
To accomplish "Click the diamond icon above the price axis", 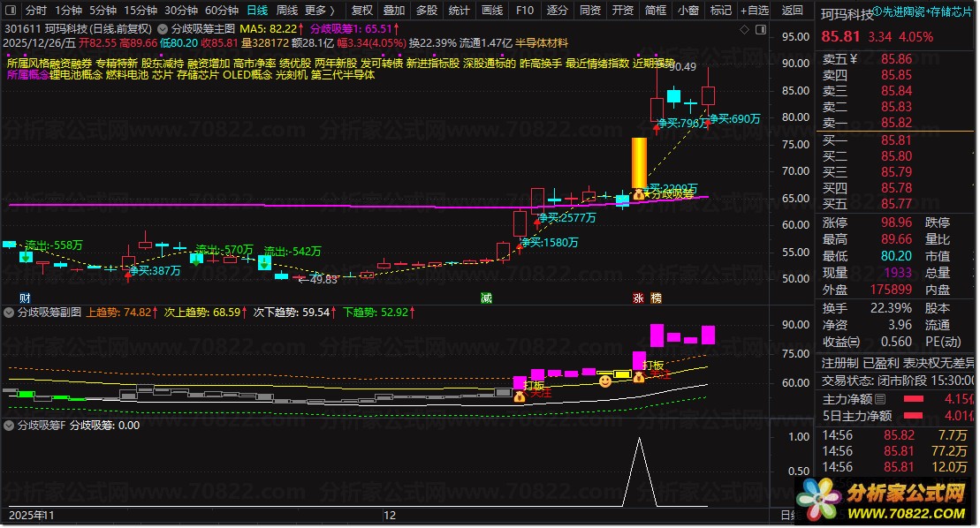I will click(744, 29).
